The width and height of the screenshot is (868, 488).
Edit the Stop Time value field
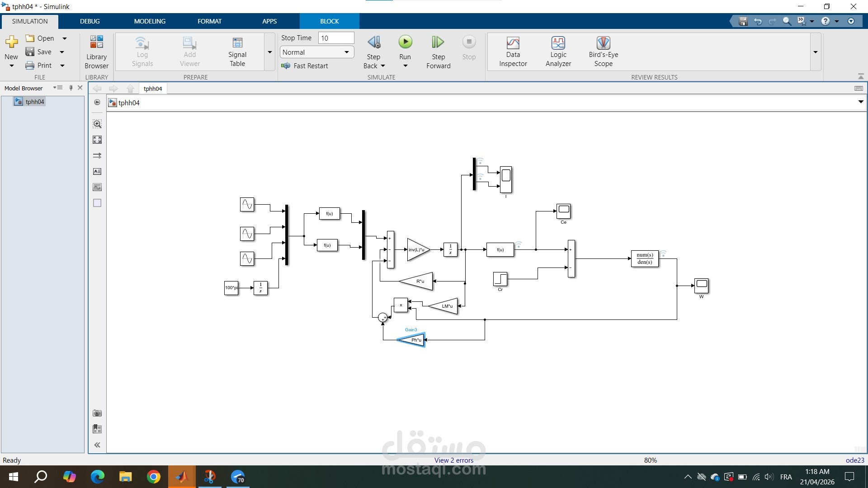(336, 38)
